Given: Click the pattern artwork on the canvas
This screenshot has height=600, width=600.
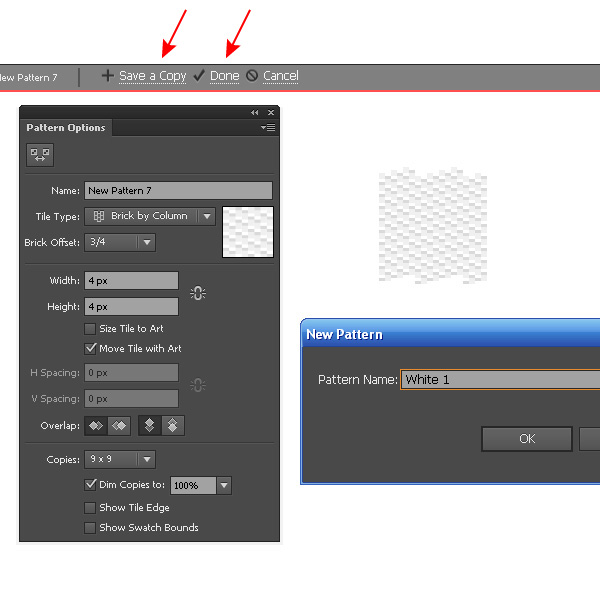Looking at the screenshot, I should click(433, 226).
